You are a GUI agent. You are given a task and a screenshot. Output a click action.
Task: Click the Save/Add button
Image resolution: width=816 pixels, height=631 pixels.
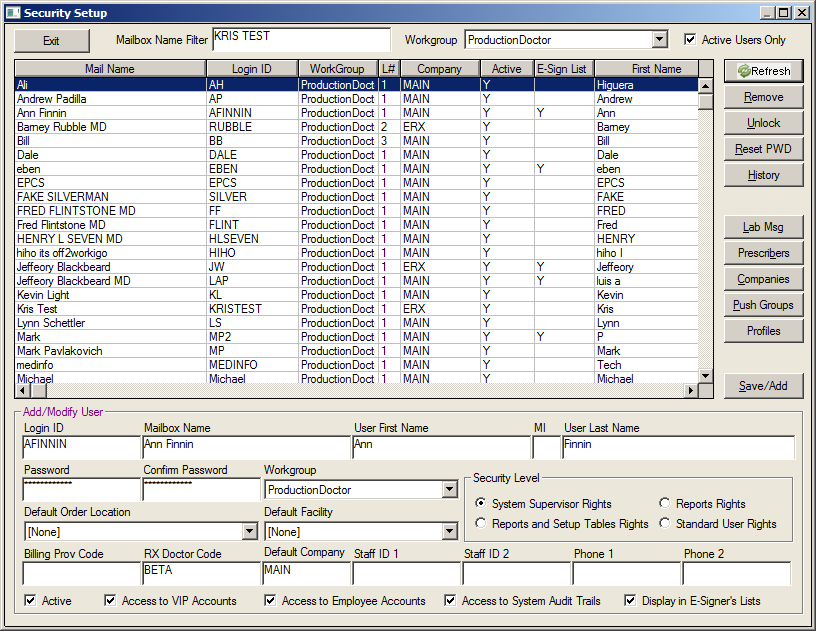pyautogui.click(x=763, y=386)
